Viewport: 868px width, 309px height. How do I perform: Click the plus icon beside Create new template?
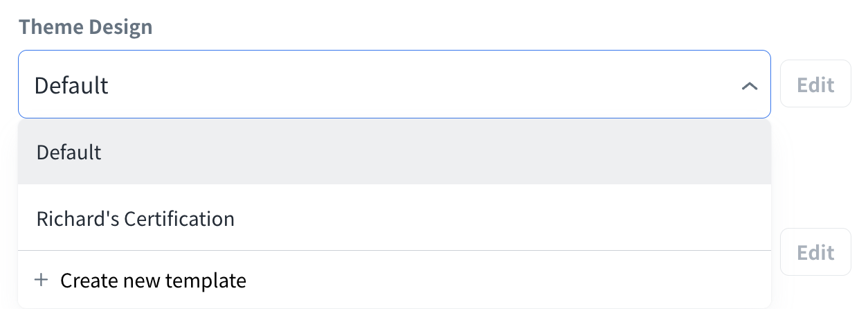point(42,281)
